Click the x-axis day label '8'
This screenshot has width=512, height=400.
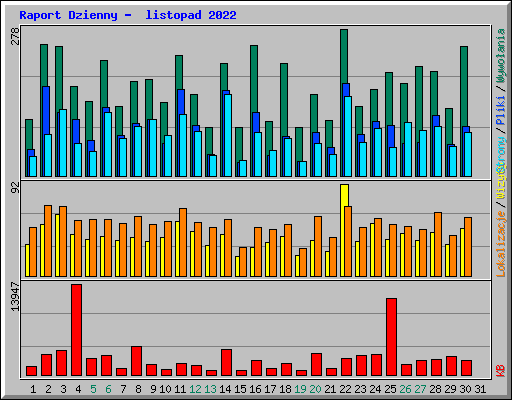138,389
